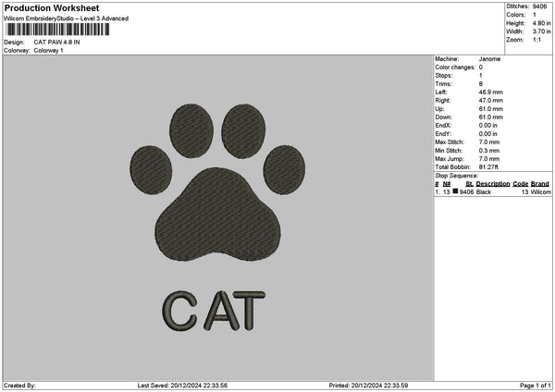The image size is (555, 392).
Task: Click the far right toe pad
Action: [284, 169]
